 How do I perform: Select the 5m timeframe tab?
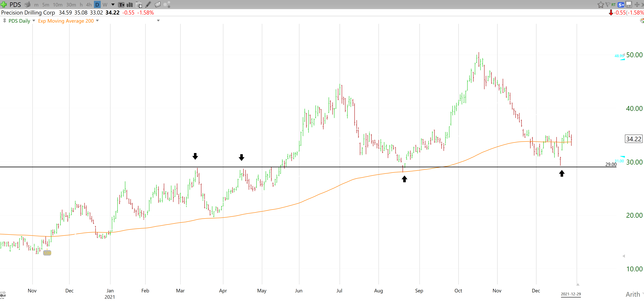pyautogui.click(x=45, y=5)
